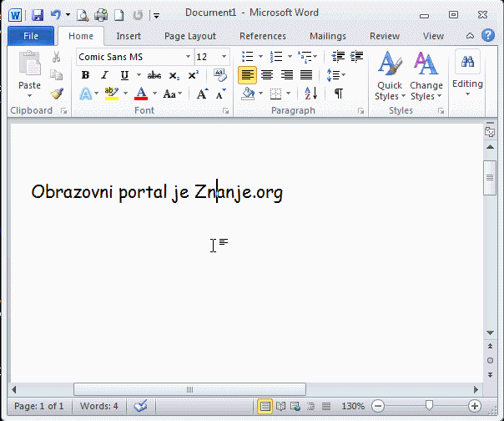The height and width of the screenshot is (421, 504).
Task: Click the Strikethrough icon
Action: pyautogui.click(x=154, y=75)
